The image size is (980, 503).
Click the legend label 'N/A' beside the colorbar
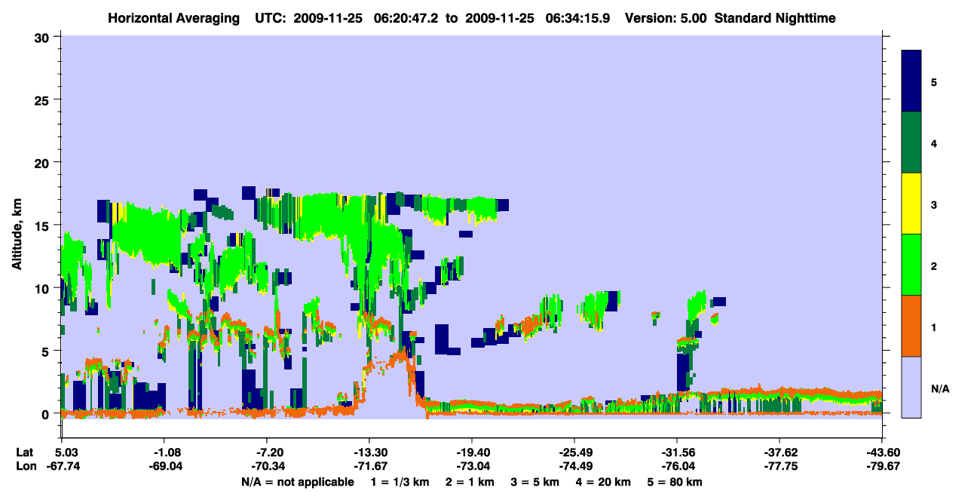coord(939,388)
